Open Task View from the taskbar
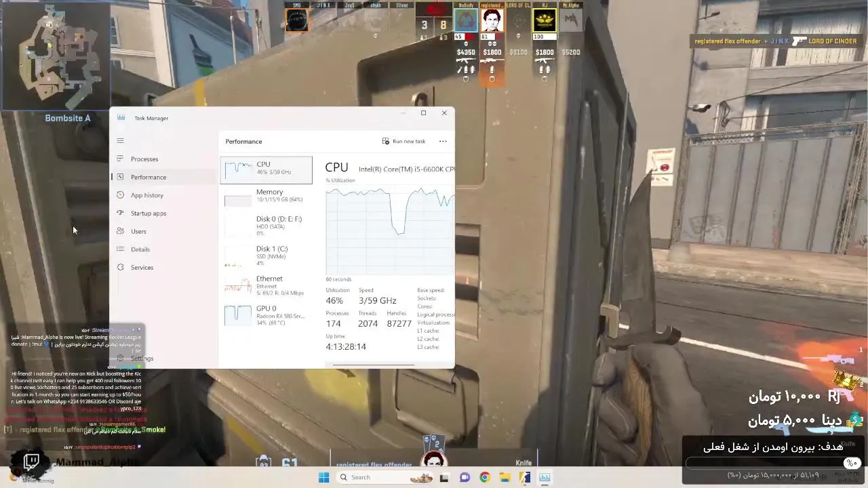The image size is (868, 488). (444, 477)
